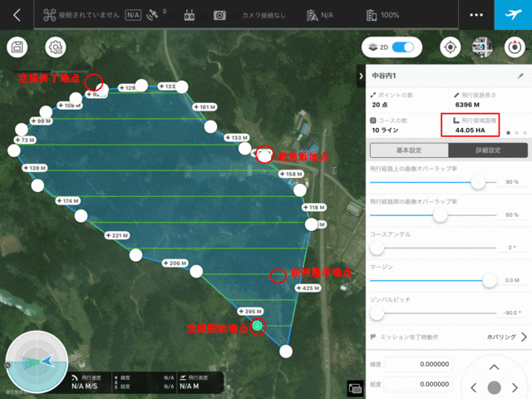532x399 pixels.
Task: Click the 緯度 input field in panel
Action: pyautogui.click(x=418, y=364)
